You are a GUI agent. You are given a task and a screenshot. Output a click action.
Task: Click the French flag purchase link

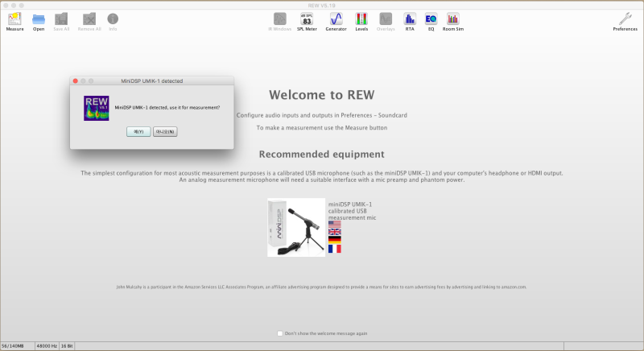click(x=335, y=249)
